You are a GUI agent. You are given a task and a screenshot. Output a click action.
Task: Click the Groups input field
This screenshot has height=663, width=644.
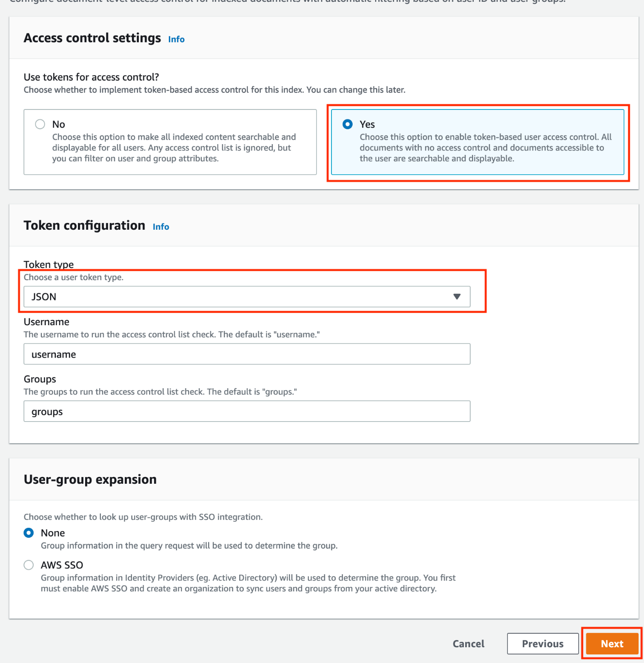(247, 411)
